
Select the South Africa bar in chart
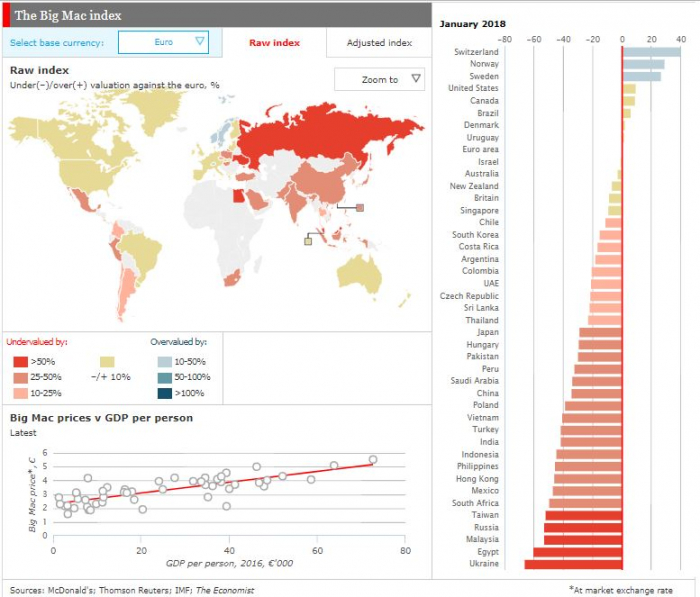(x=586, y=503)
